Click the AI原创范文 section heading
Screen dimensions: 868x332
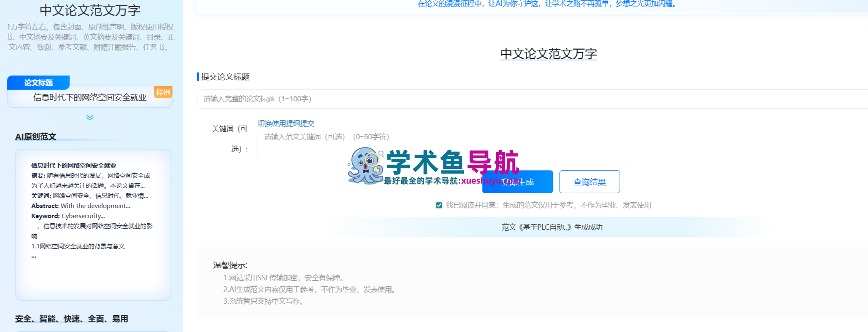tap(36, 137)
